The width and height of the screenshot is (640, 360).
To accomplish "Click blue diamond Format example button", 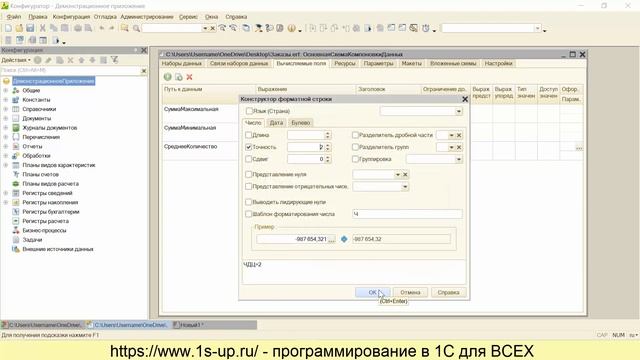I will [x=344, y=239].
